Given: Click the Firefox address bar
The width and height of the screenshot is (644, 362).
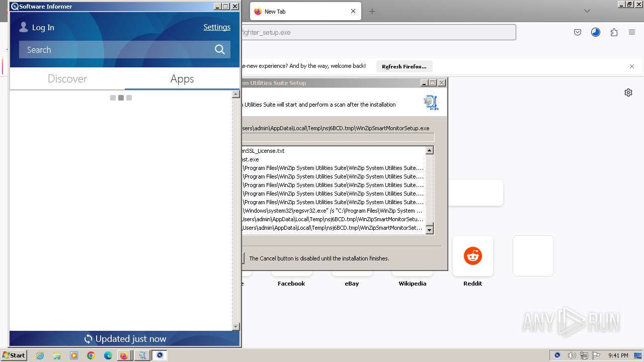Looking at the screenshot, I should (378, 32).
